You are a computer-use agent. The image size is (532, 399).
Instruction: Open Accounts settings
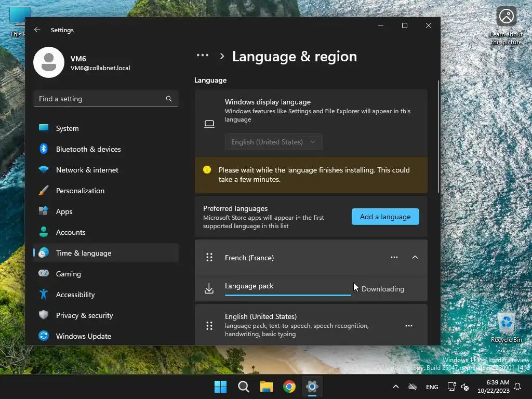[106, 232]
